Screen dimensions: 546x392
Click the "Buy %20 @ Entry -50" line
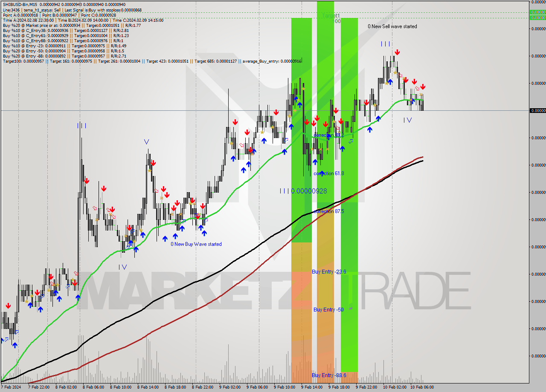point(63,51)
